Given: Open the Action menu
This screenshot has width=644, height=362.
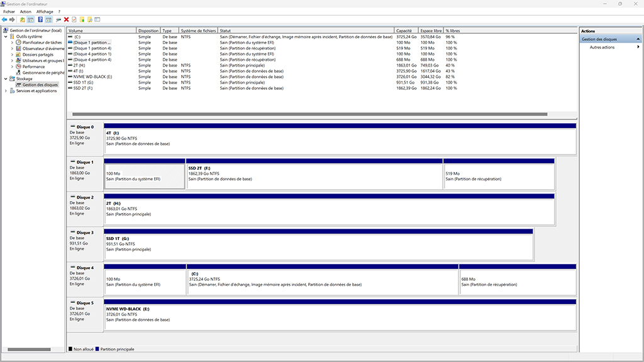Looking at the screenshot, I should pos(25,11).
